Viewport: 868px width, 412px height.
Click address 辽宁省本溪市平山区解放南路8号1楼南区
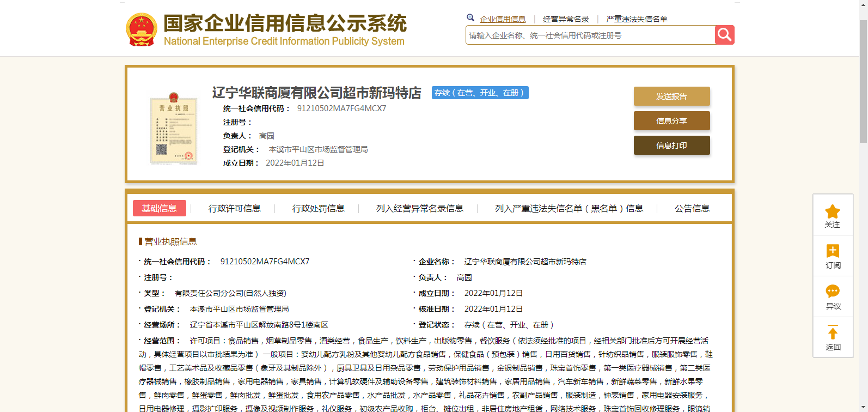click(259, 325)
